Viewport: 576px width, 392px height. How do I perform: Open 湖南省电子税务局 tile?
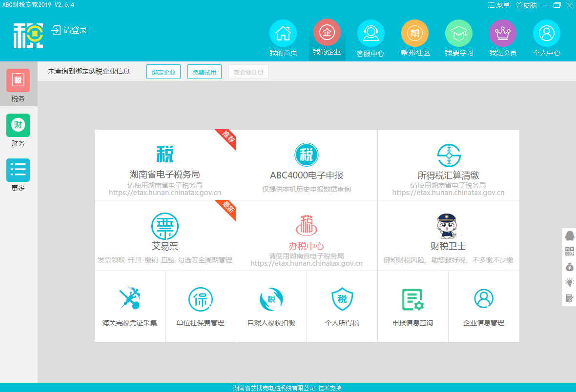[165, 165]
